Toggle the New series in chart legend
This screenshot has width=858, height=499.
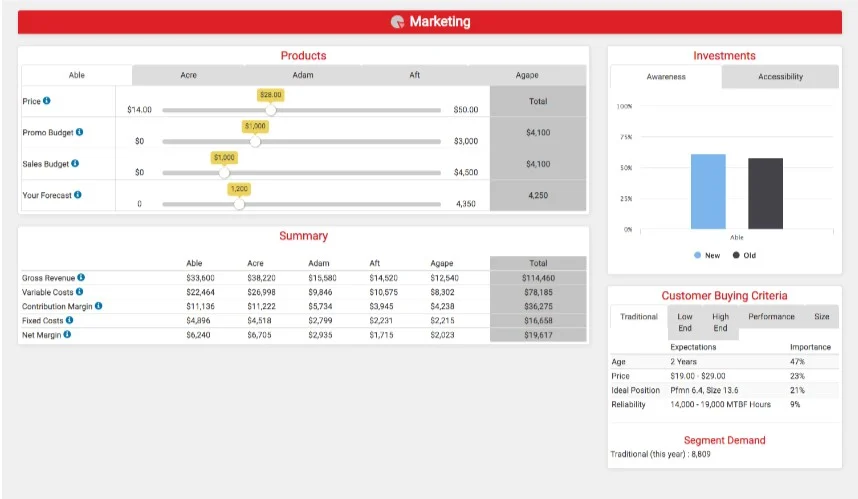(x=707, y=255)
